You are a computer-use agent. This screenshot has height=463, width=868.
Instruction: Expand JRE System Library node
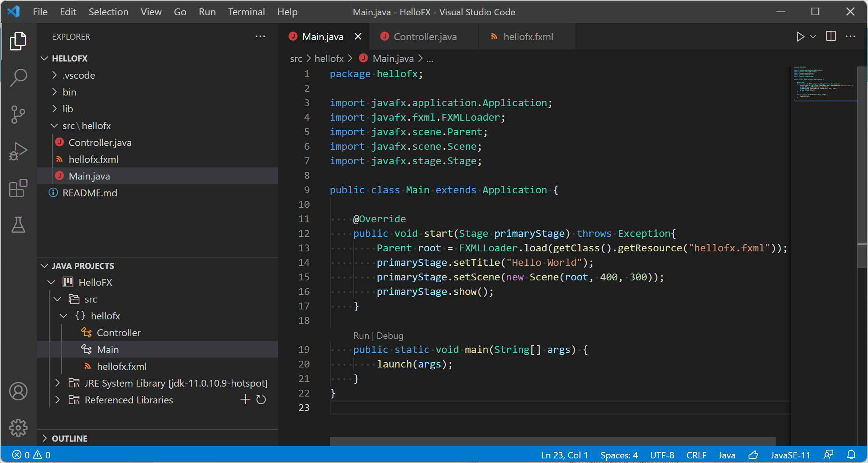[58, 383]
